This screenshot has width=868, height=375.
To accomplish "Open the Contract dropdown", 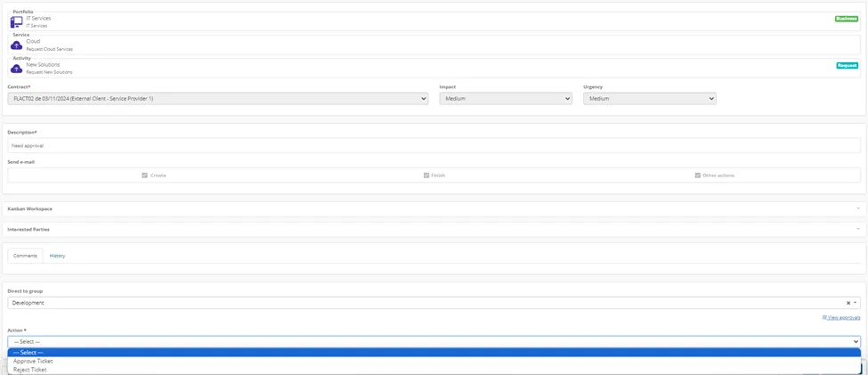I will click(218, 99).
